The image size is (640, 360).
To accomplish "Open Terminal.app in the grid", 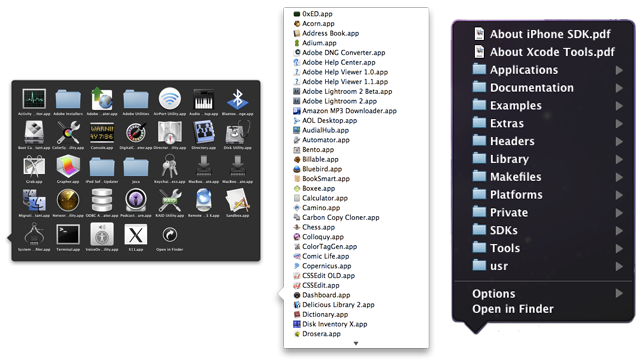I will click(68, 235).
